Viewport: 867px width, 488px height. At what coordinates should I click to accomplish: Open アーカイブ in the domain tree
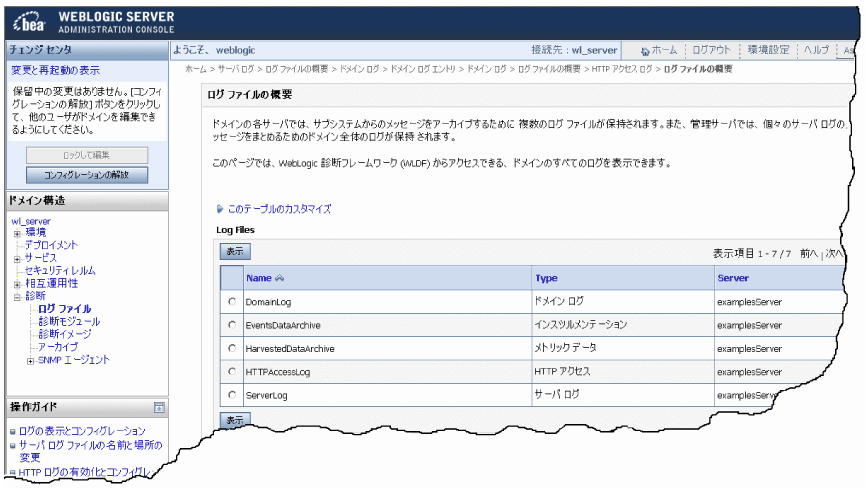(58, 347)
